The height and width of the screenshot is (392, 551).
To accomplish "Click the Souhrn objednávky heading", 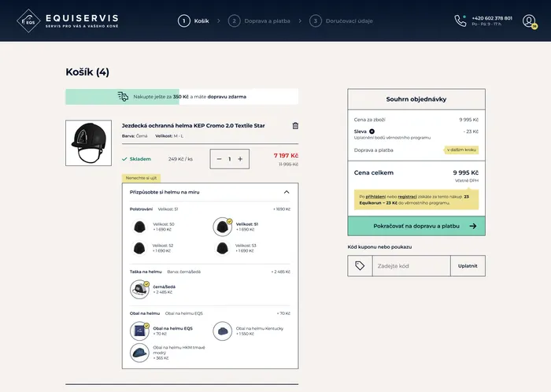I will 416,99.
